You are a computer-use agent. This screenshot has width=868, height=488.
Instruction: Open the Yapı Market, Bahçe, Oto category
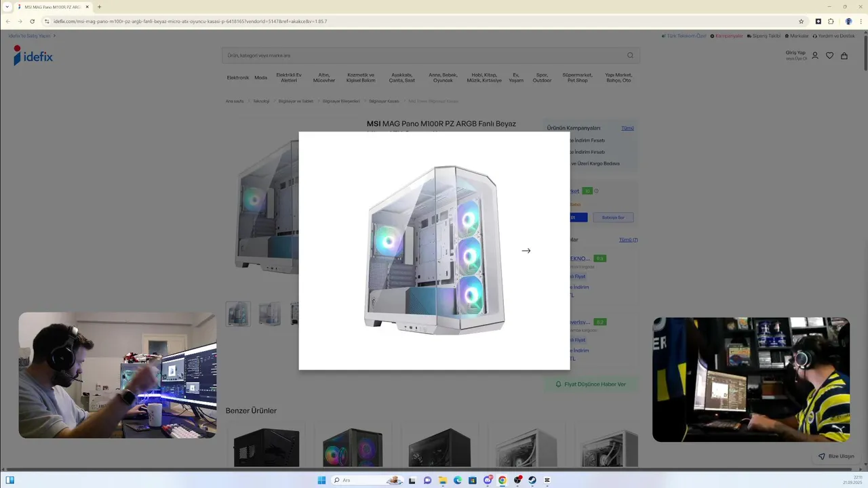tap(618, 77)
